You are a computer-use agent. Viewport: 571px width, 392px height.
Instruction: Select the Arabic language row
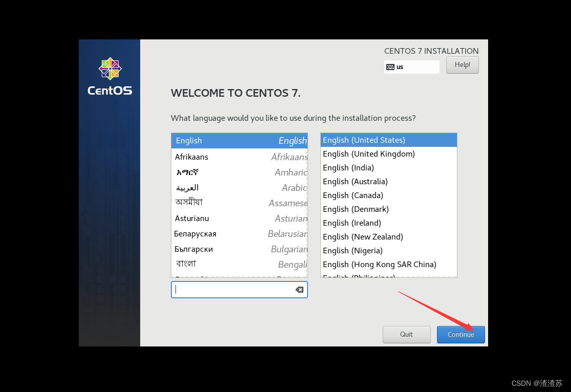pyautogui.click(x=239, y=188)
